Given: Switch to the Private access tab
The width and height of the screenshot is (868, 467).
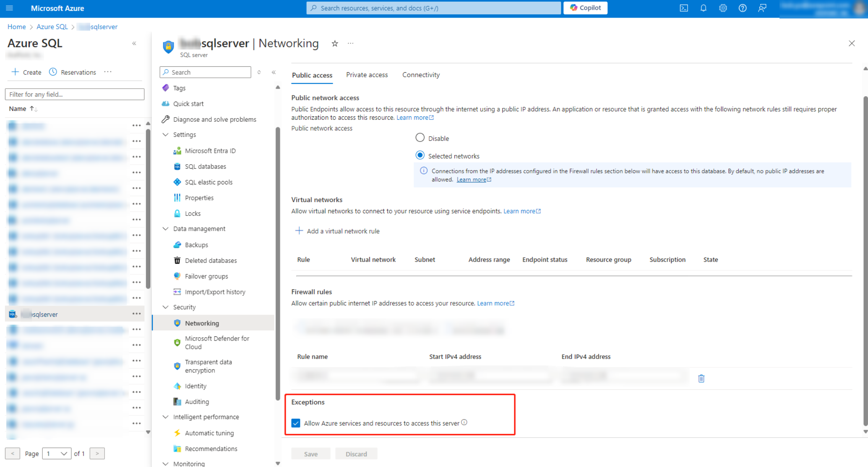Looking at the screenshot, I should tap(367, 75).
